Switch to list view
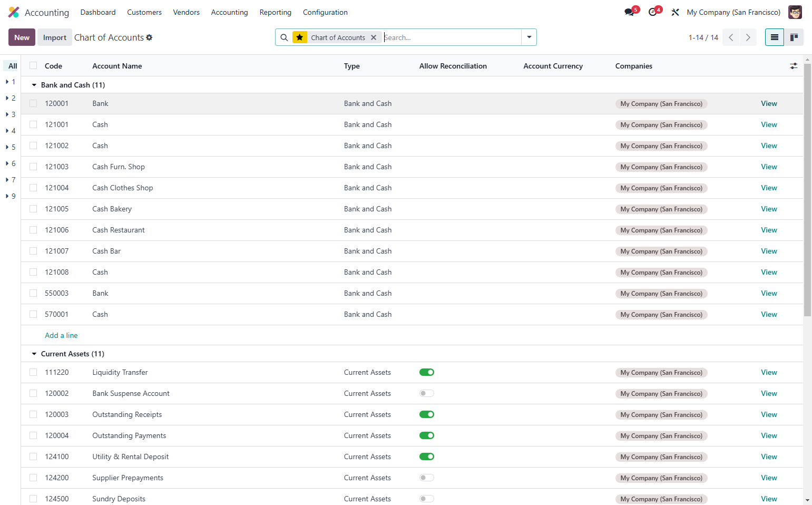812x505 pixels. point(775,37)
